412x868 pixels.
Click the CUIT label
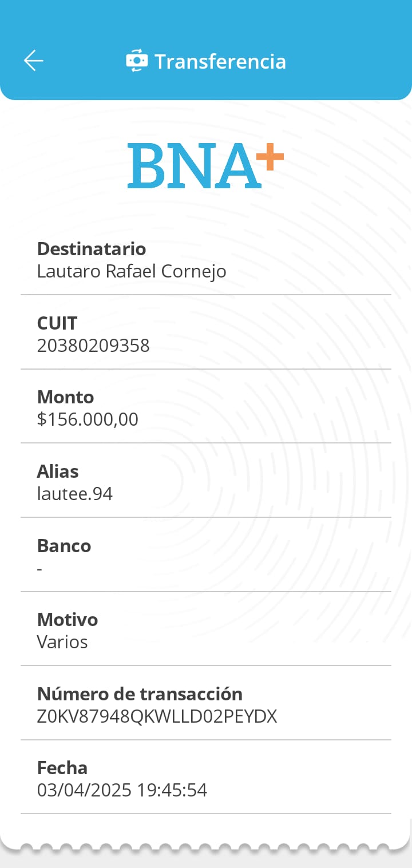click(57, 323)
